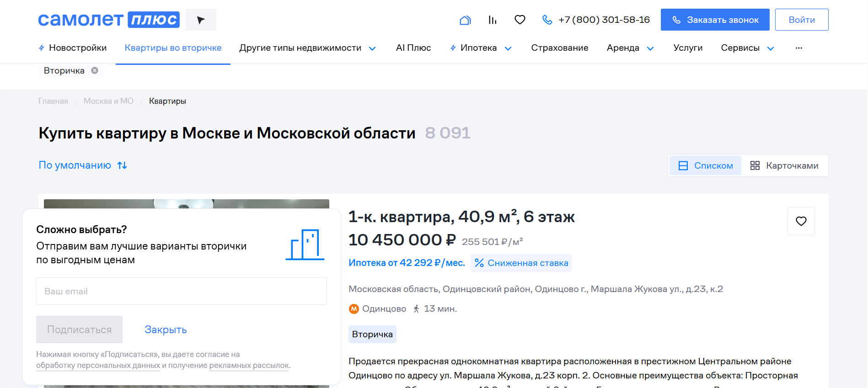This screenshot has height=388, width=868.
Task: Go to Главная breadcrumb
Action: (53, 101)
